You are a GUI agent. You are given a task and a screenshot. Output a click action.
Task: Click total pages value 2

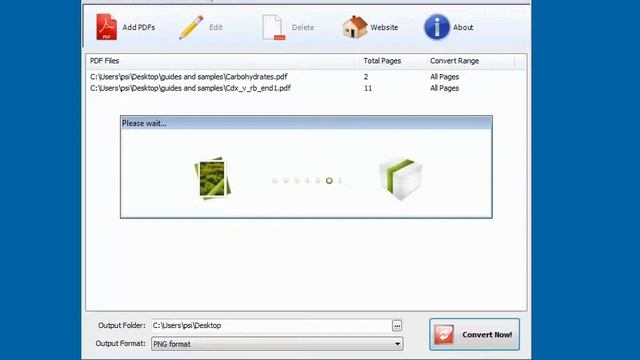pyautogui.click(x=366, y=77)
